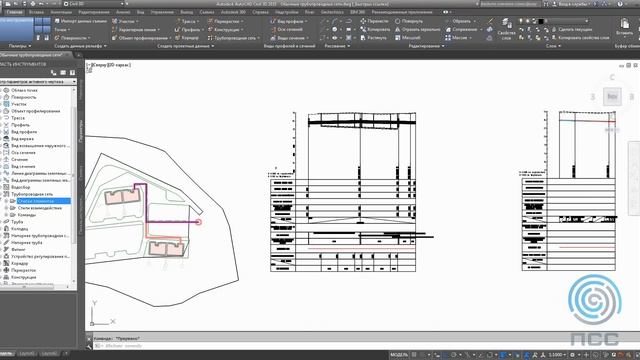This screenshot has height=360, width=640.
Task: Open the Вид профиля ribbon dropdown
Action: pos(289,21)
